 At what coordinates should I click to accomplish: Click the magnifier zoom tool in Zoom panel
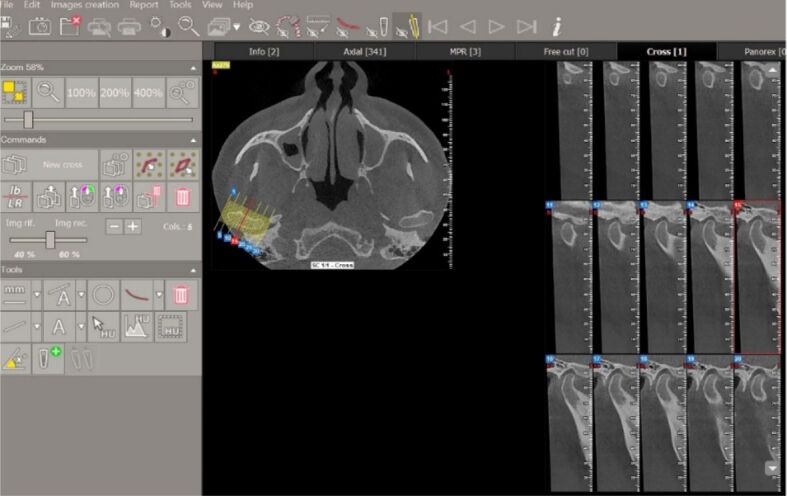click(x=48, y=92)
